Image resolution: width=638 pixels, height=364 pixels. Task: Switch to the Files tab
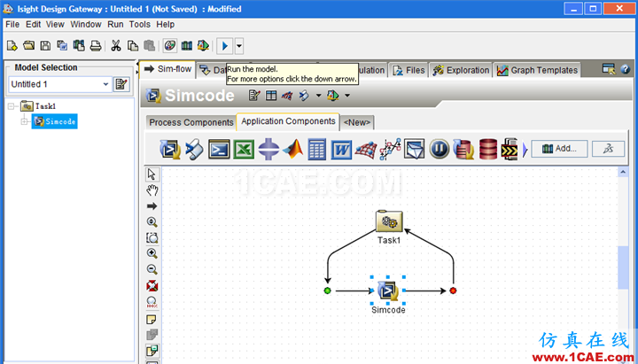[x=408, y=70]
